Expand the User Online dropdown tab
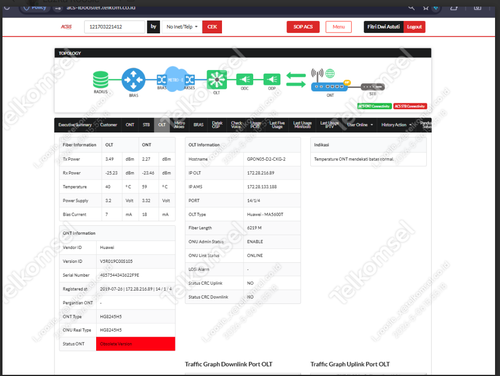 click(360, 125)
